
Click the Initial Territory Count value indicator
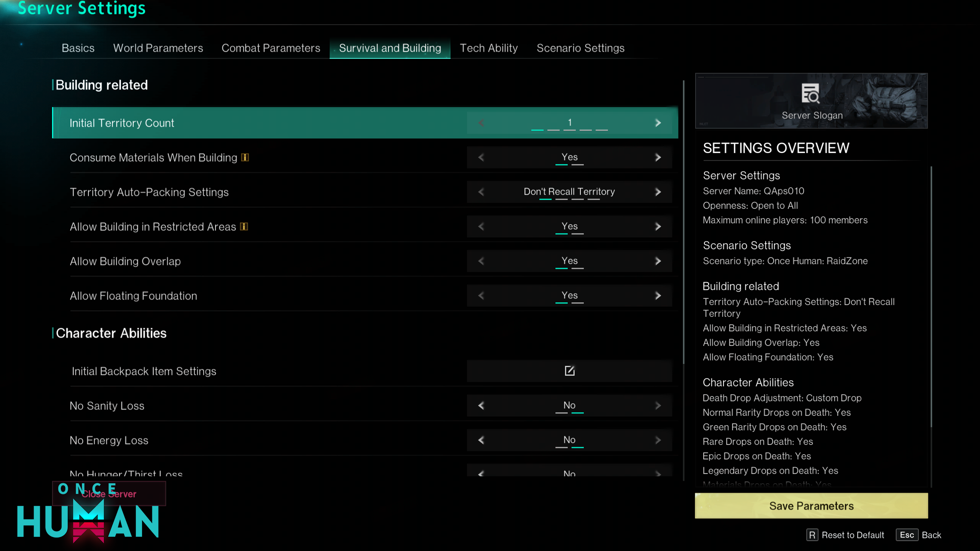(x=569, y=123)
